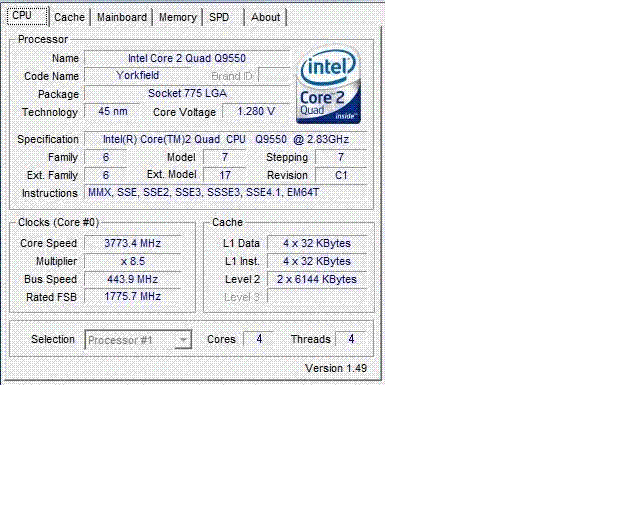Click the empty Level 3 cache field
The height and width of the screenshot is (512, 640).
317,296
